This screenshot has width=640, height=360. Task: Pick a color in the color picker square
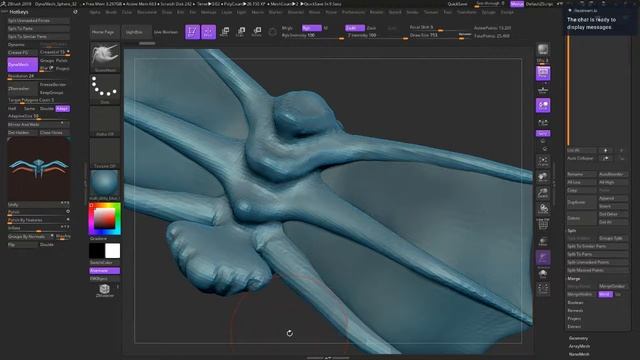pos(104,219)
